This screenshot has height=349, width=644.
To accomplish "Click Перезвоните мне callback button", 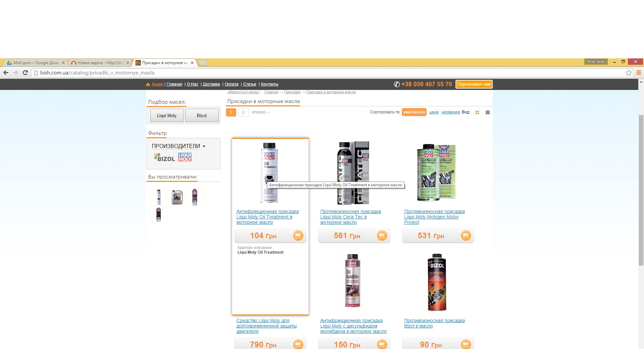I will pos(474,84).
